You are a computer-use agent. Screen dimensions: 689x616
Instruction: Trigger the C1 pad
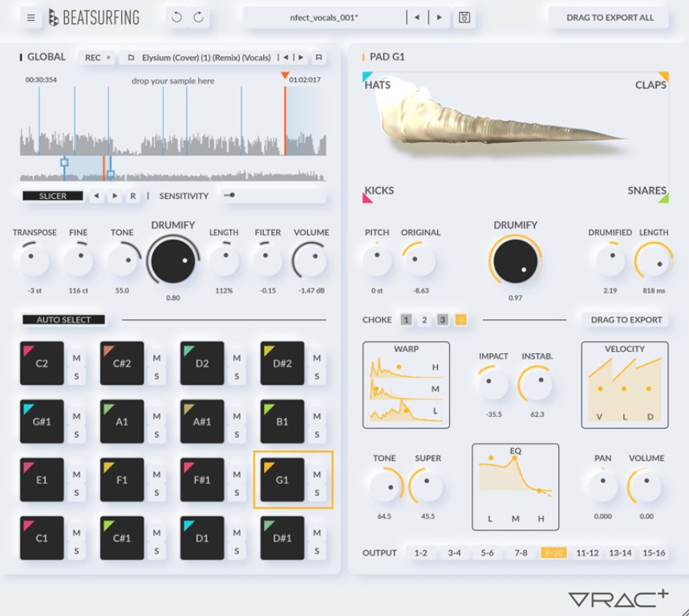pos(42,537)
